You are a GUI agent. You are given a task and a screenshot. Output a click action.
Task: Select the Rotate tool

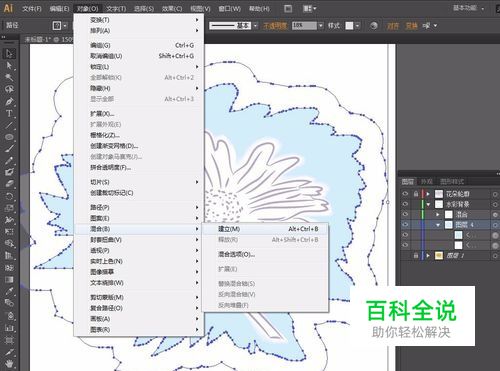pos(9,196)
